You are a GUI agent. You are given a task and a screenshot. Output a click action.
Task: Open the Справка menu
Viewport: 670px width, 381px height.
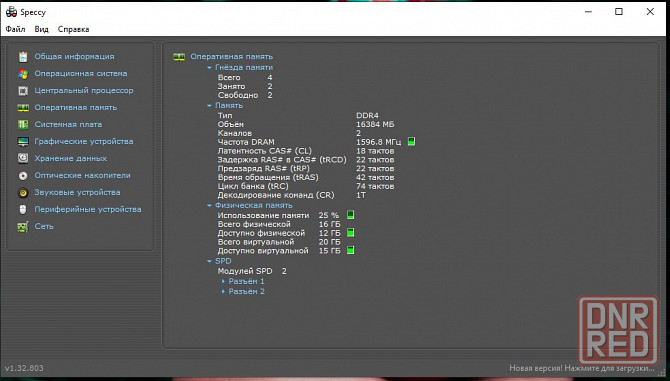tap(73, 29)
